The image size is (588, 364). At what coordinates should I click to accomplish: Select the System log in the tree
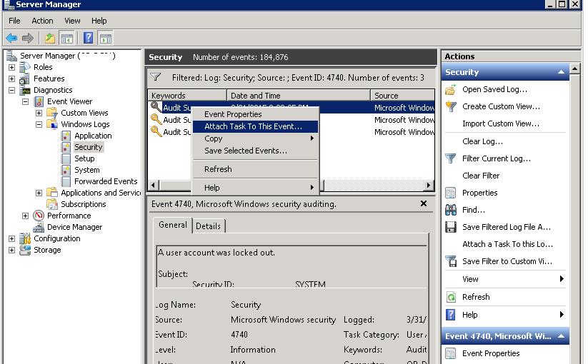tap(87, 170)
